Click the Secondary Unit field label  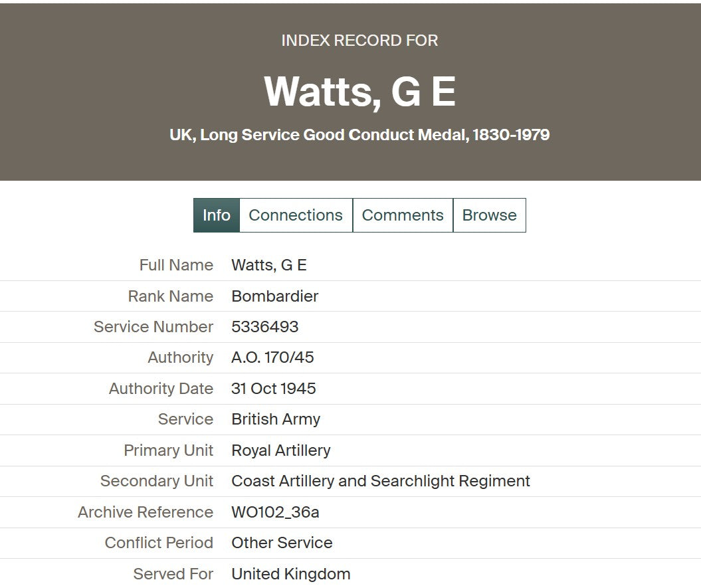pyautogui.click(x=157, y=480)
